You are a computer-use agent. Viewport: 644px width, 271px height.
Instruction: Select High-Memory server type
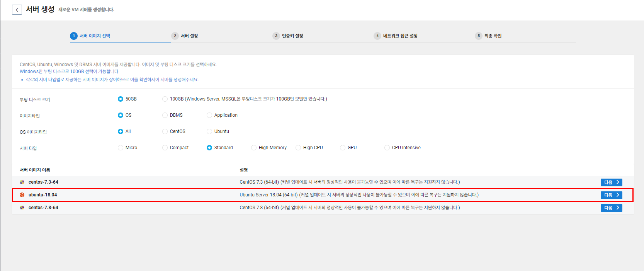pyautogui.click(x=254, y=148)
